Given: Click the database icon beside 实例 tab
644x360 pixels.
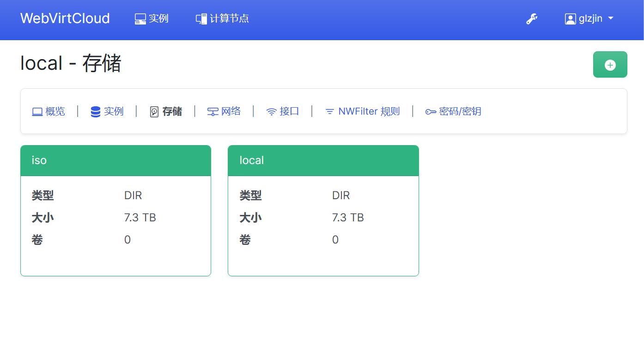Looking at the screenshot, I should pyautogui.click(x=96, y=112).
